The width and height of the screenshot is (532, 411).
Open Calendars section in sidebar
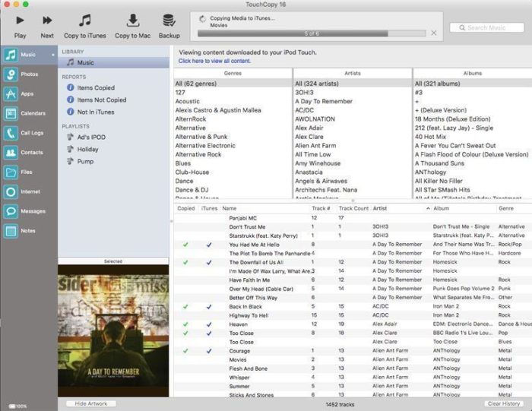[11, 113]
